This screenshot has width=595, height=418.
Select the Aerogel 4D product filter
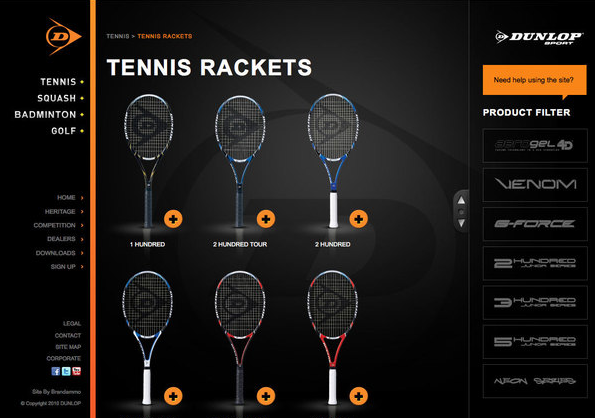(x=535, y=145)
